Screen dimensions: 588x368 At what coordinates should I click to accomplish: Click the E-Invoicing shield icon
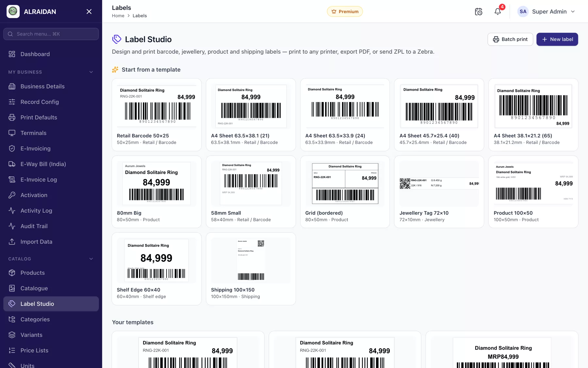pos(12,149)
